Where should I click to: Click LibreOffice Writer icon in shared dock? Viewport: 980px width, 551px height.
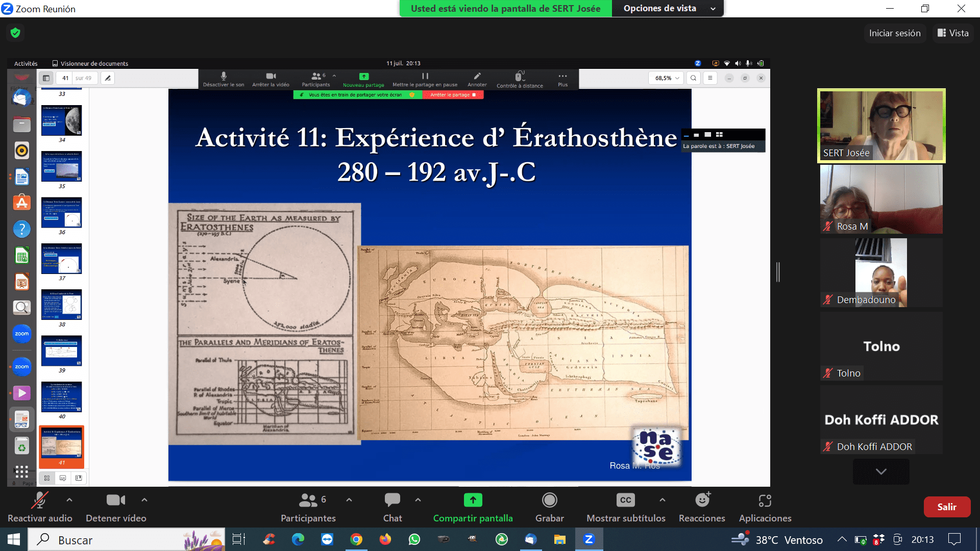coord(21,177)
